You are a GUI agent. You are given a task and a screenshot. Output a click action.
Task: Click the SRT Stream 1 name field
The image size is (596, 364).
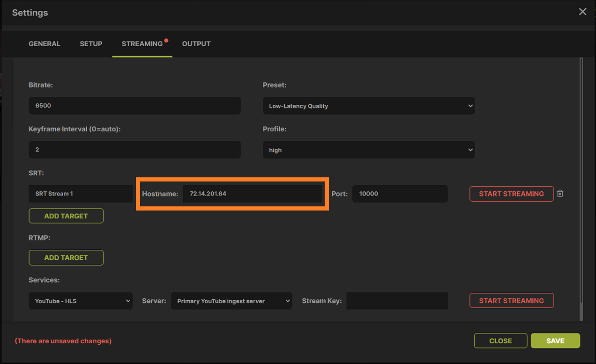(x=80, y=194)
